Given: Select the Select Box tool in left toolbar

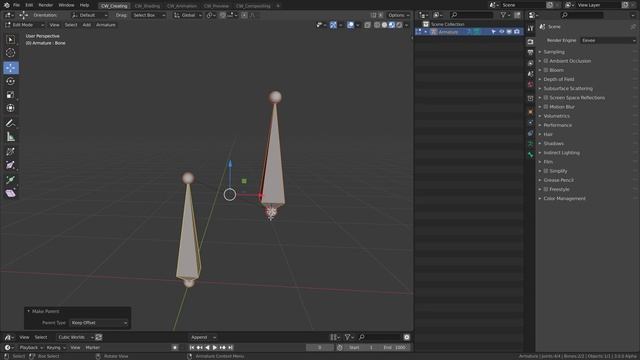Looking at the screenshot, I should [x=11, y=40].
